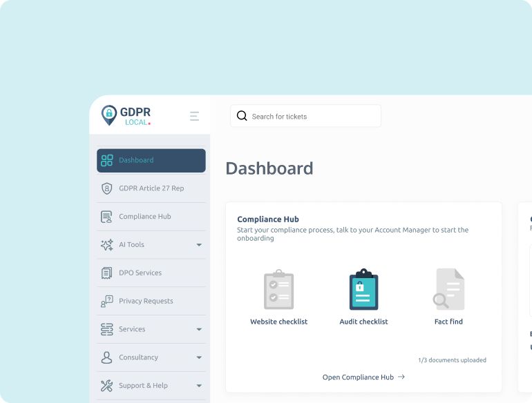532x403 pixels.
Task: Open the Fact find document icon
Action: click(448, 289)
